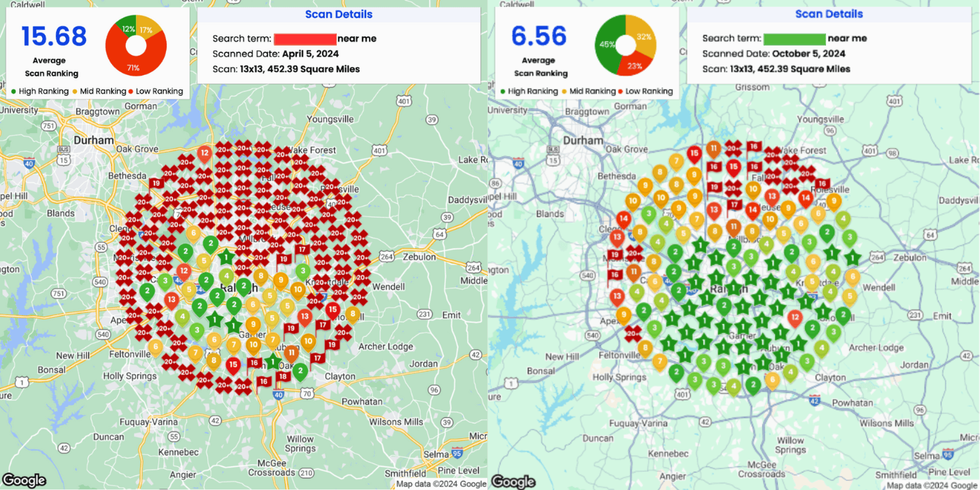Click green 3 pin near Knightdale, April map

tap(302, 272)
